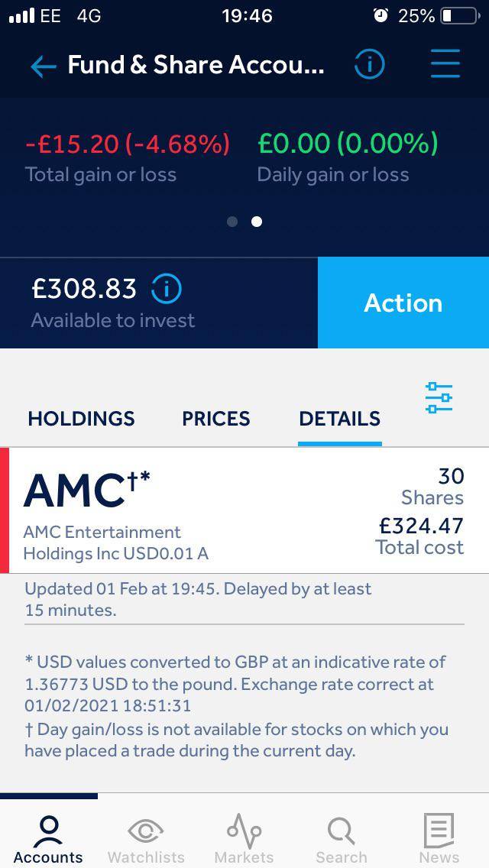
Task: Open News in bottom navigation
Action: pyautogui.click(x=439, y=839)
